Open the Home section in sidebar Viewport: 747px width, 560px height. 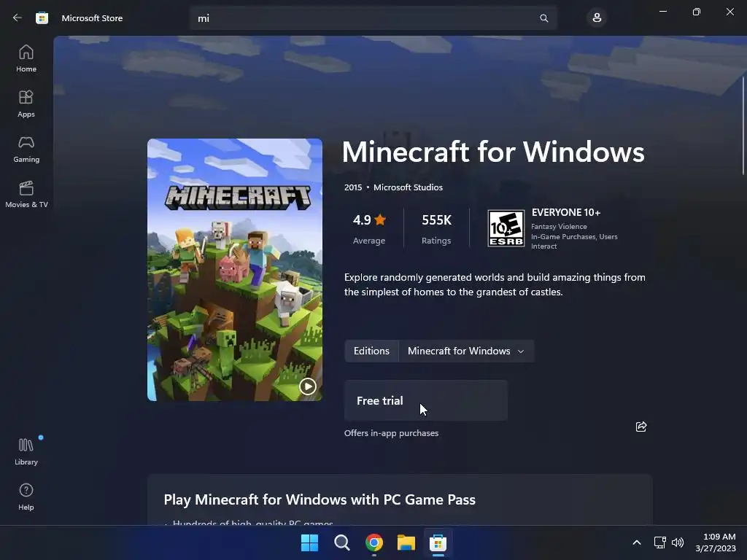[x=26, y=58]
